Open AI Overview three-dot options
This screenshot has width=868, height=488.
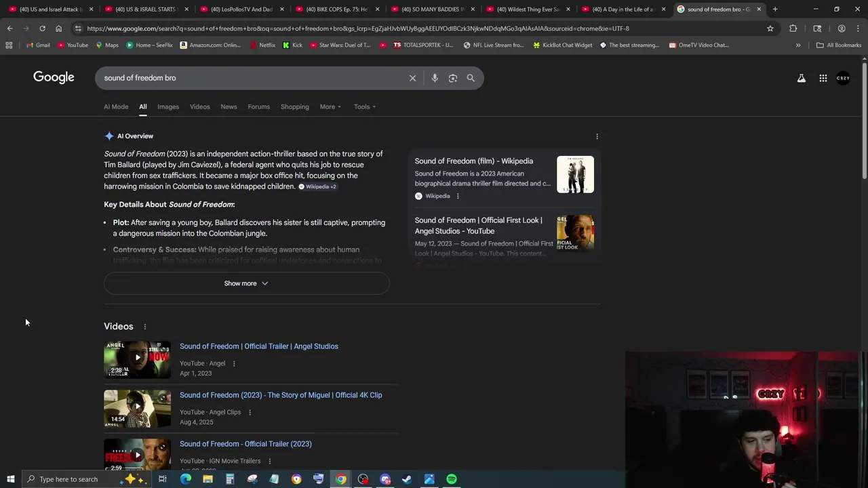pos(597,136)
